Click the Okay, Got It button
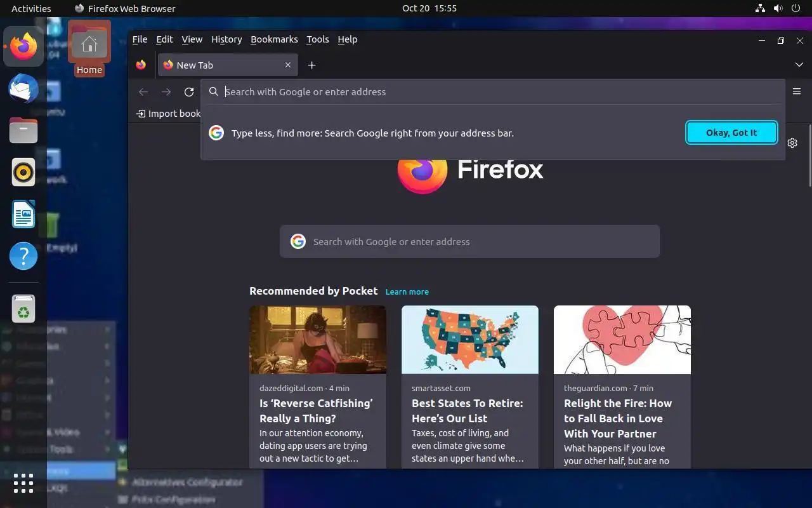The height and width of the screenshot is (508, 812). point(731,133)
